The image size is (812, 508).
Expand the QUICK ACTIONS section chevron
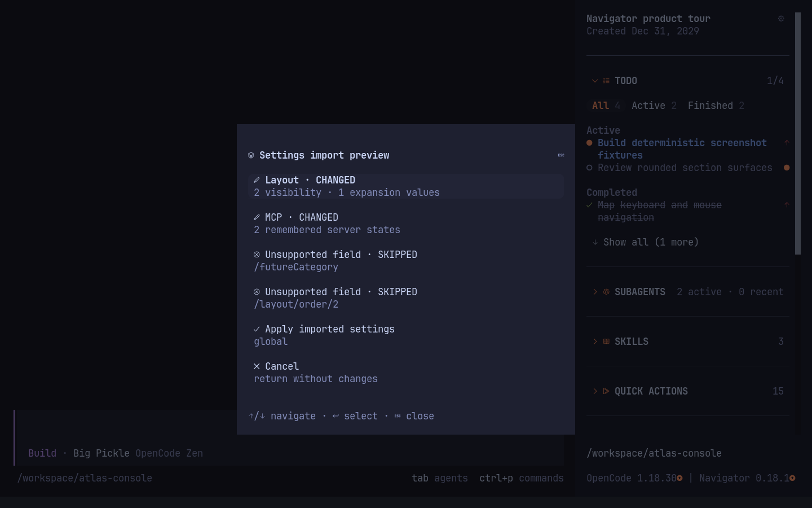pyautogui.click(x=595, y=391)
